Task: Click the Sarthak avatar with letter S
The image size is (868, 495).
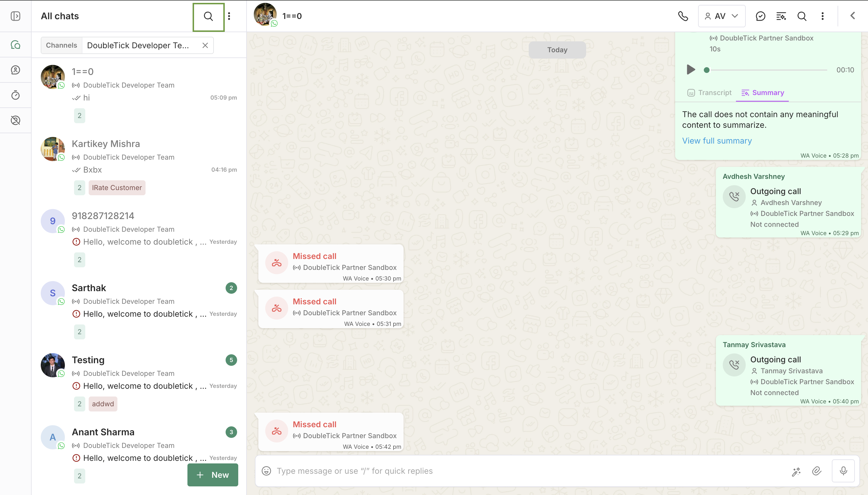Action: [53, 293]
